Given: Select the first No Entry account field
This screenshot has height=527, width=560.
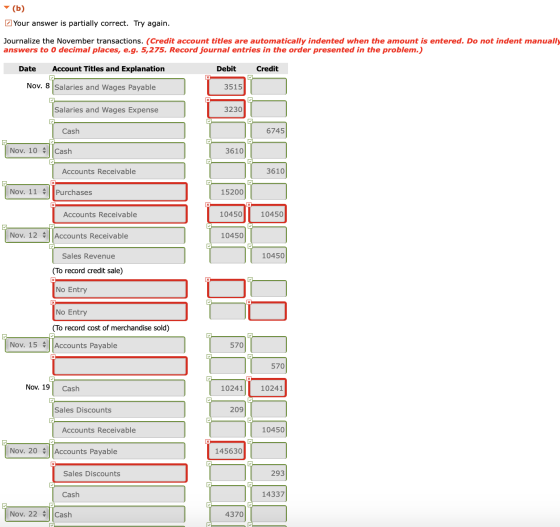Looking at the screenshot, I should pyautogui.click(x=120, y=289).
